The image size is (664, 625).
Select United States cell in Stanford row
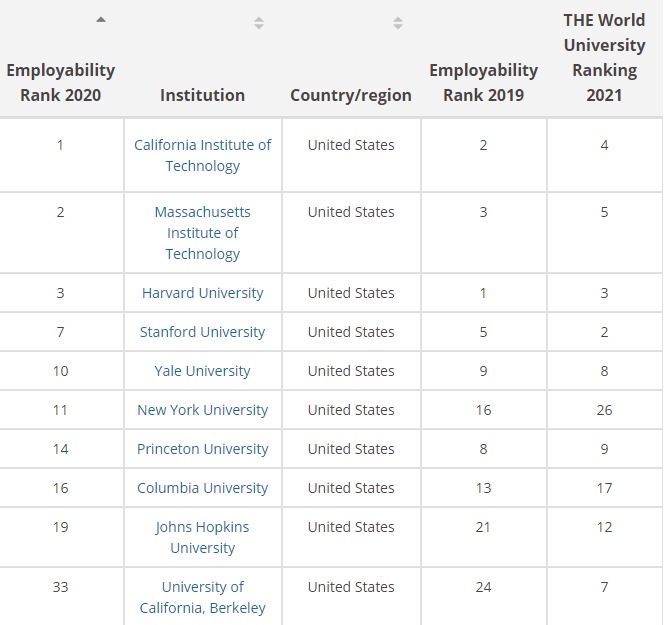coord(351,332)
